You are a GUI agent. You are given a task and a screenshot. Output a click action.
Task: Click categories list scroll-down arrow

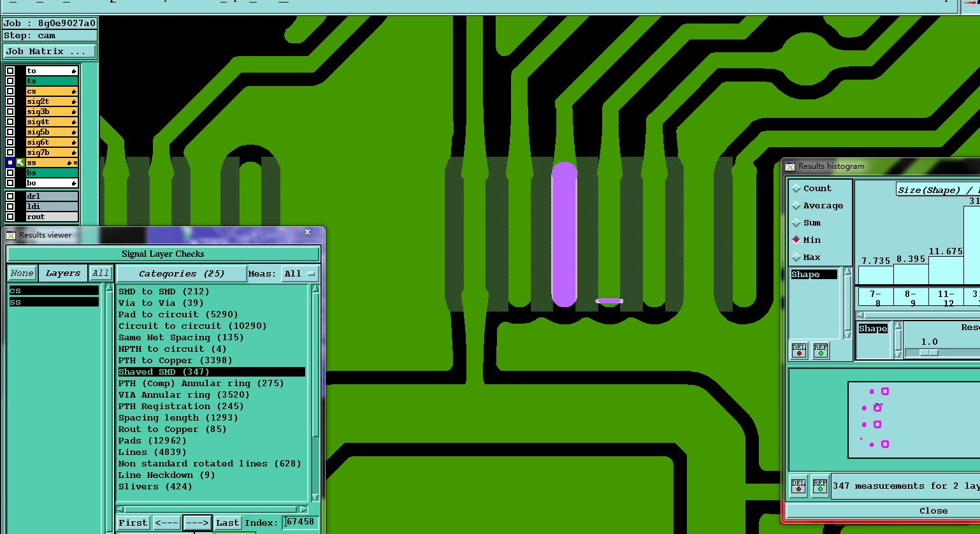click(315, 498)
